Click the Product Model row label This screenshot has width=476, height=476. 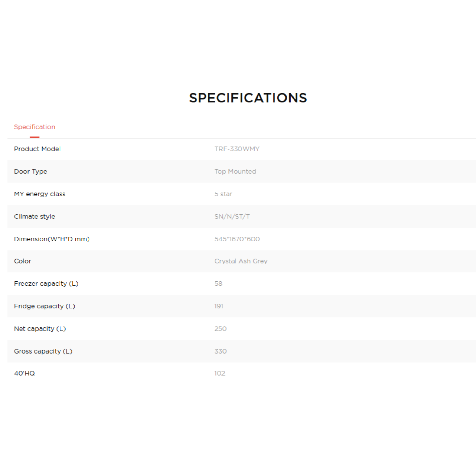(x=37, y=149)
